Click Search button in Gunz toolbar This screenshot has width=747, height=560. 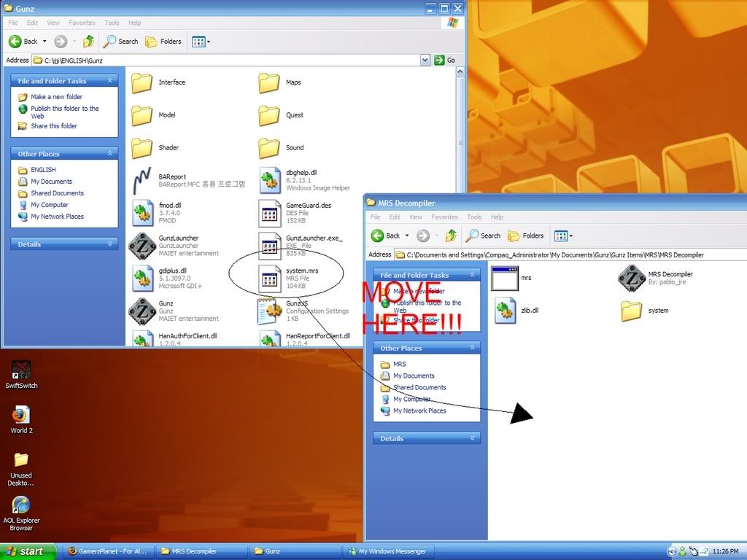121,42
